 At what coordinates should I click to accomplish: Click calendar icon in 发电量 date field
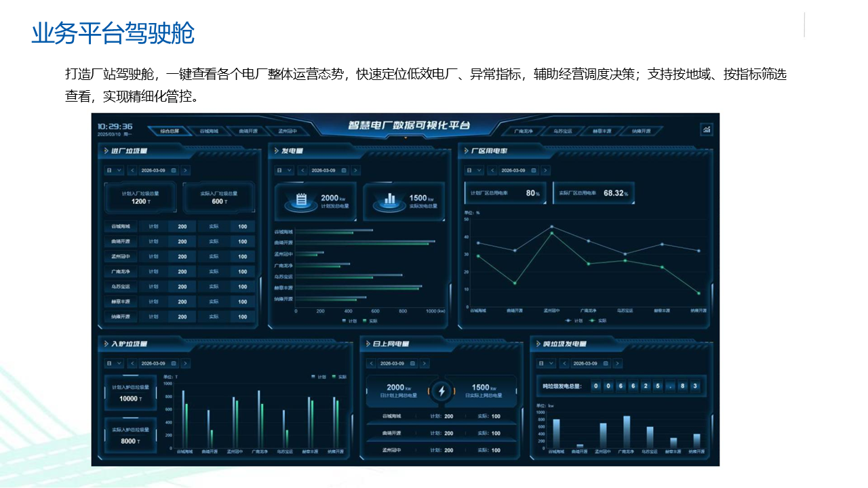click(344, 171)
